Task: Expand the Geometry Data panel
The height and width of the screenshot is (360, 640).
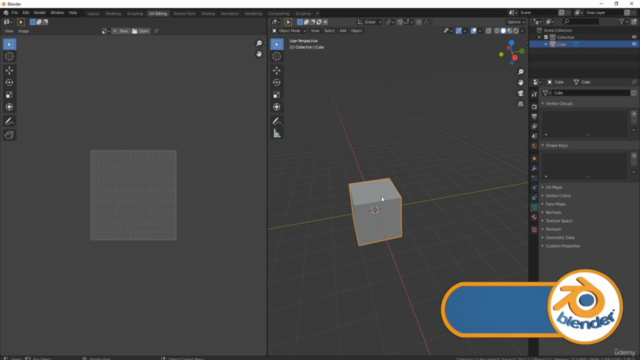Action: pos(560,238)
